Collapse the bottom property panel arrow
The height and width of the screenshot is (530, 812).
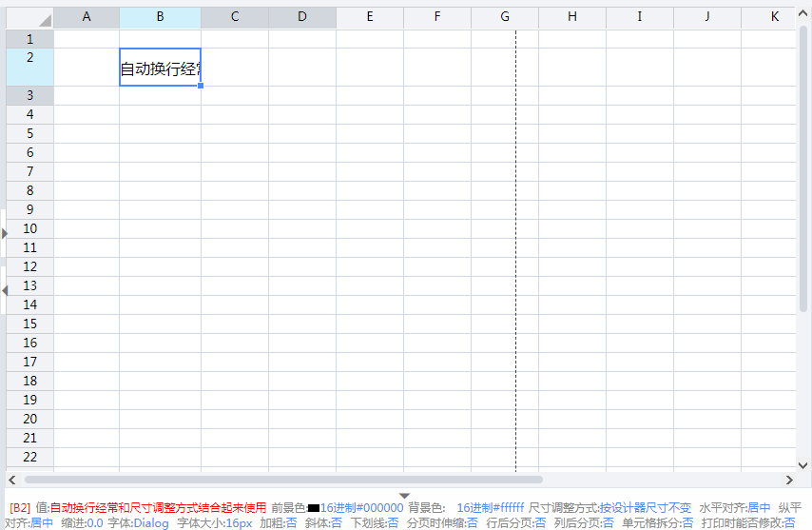coord(405,496)
